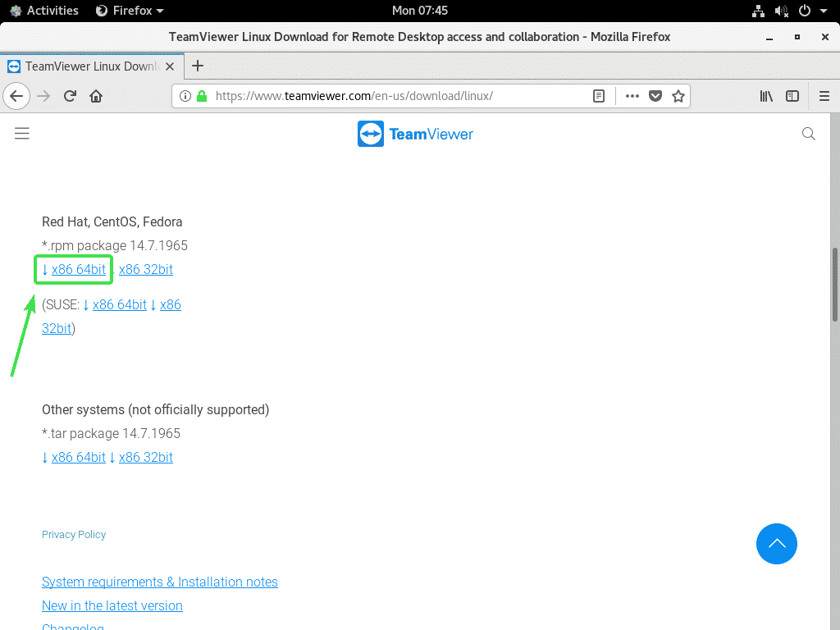Screen dimensions: 840x630
Task: Click the page vertical scrollbar thumb
Action: click(834, 284)
